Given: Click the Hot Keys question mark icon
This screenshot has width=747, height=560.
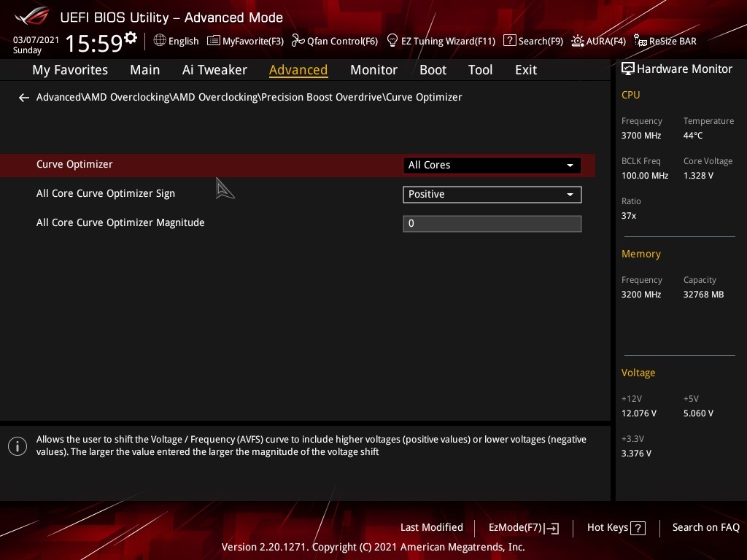Looking at the screenshot, I should pos(638,528).
